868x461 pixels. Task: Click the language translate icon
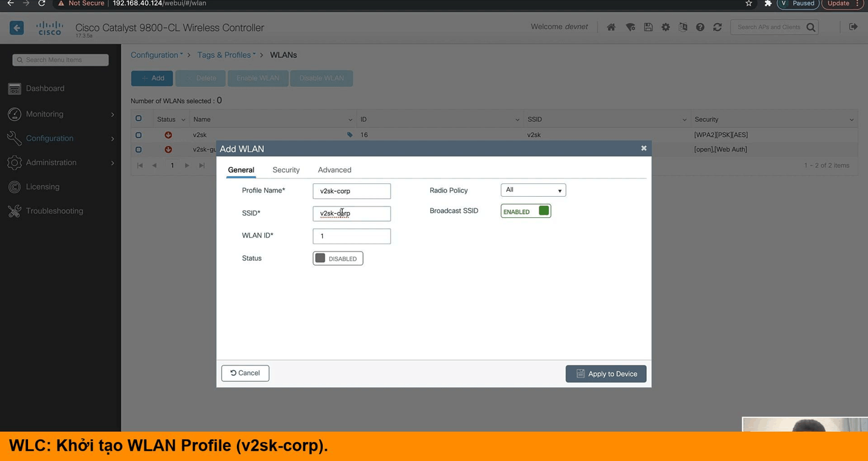(683, 27)
